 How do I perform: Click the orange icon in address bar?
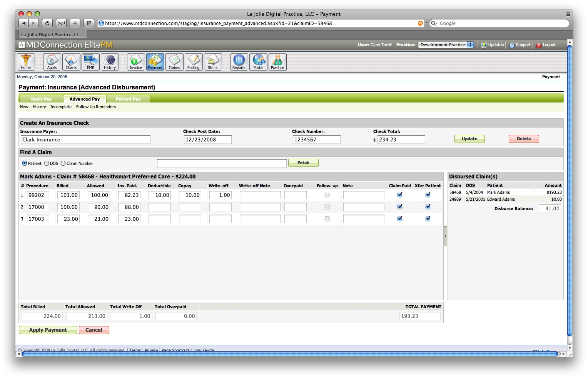click(x=420, y=23)
